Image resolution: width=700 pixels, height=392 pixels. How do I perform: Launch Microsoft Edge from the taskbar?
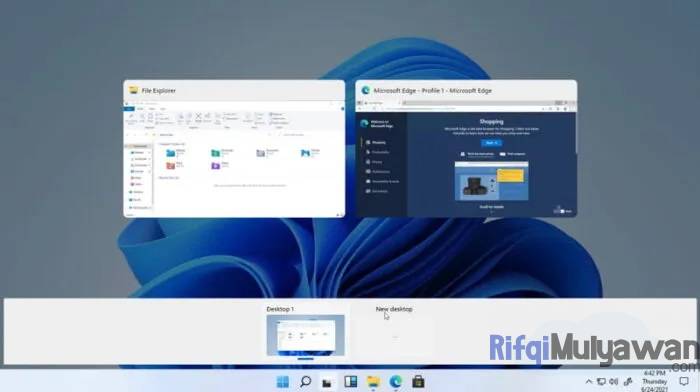396,382
